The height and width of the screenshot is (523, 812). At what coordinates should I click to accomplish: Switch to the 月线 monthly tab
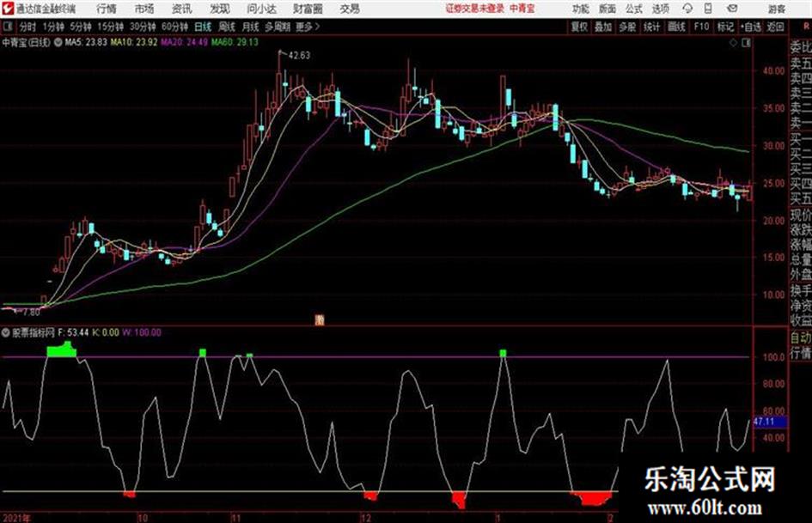click(251, 27)
